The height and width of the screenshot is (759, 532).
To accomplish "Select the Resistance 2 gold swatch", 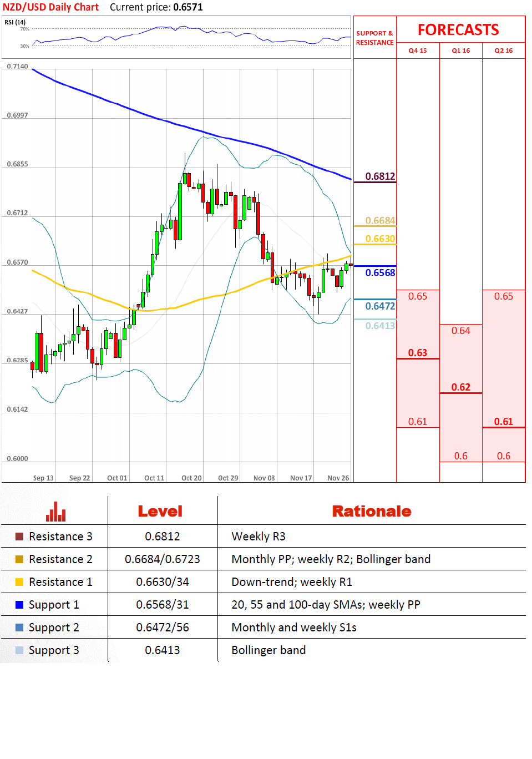I will click(x=19, y=559).
